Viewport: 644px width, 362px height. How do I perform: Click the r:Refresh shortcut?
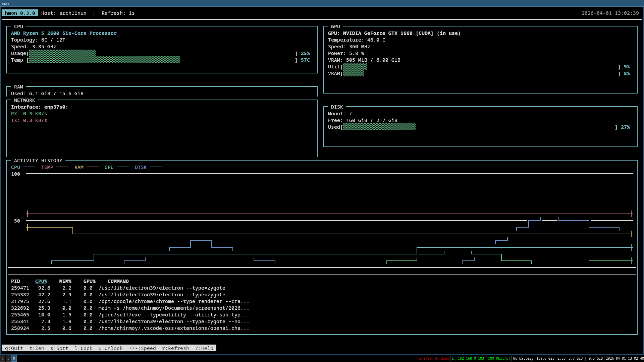pos(175,348)
